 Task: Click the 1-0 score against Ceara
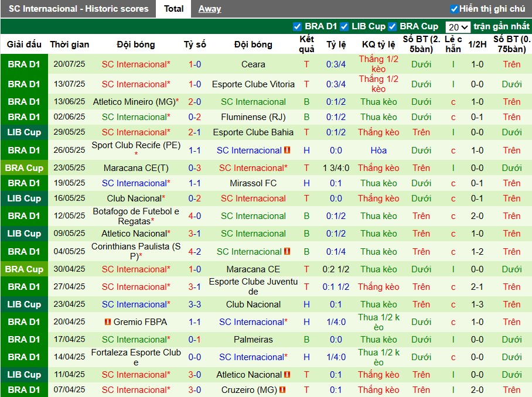click(x=195, y=64)
